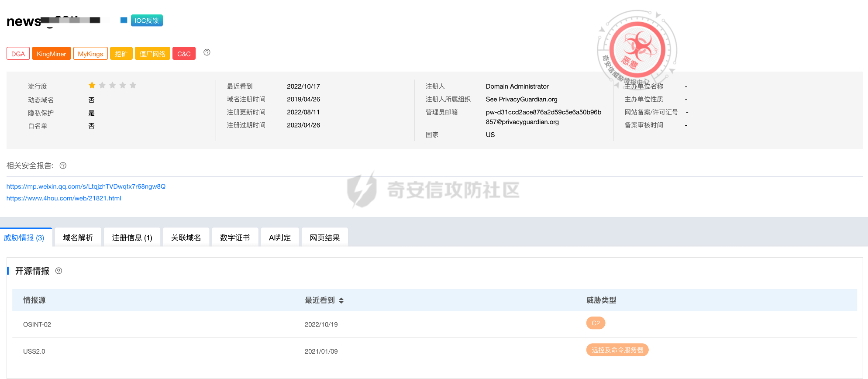The height and width of the screenshot is (379, 868).
Task: Open the mp.weixin.qq.com security report link
Action: [86, 186]
